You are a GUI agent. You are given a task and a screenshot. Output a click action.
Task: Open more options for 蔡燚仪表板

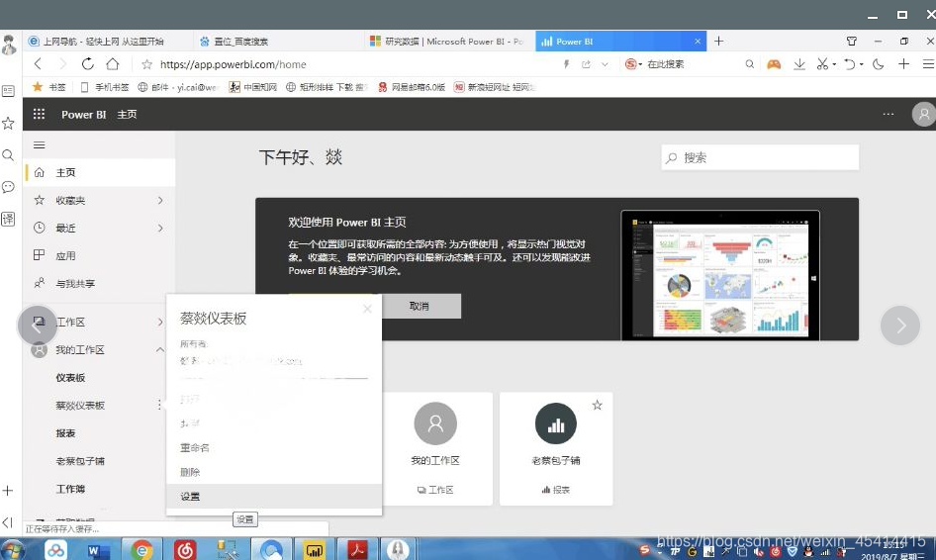159,405
